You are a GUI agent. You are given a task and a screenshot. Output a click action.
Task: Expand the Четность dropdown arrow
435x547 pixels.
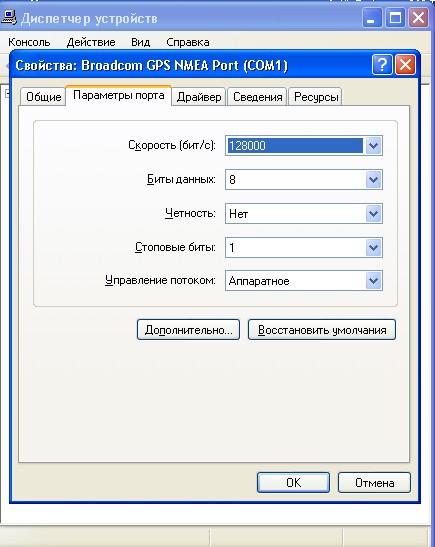373,213
